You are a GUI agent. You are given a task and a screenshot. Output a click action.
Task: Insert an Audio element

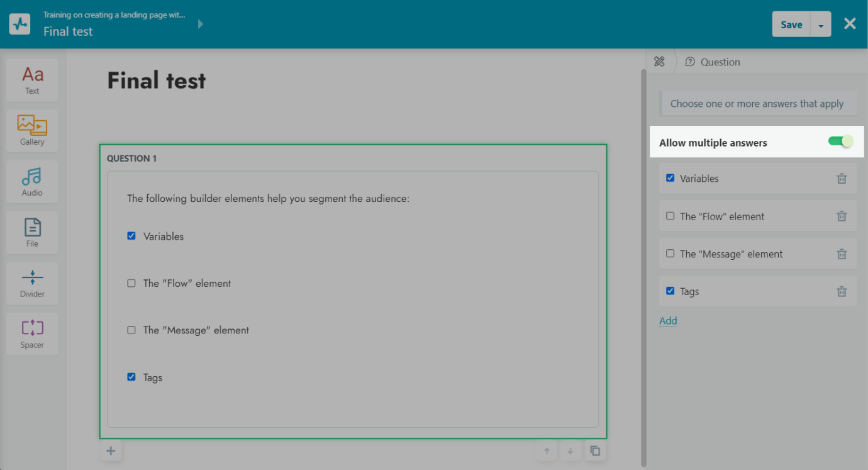click(32, 181)
